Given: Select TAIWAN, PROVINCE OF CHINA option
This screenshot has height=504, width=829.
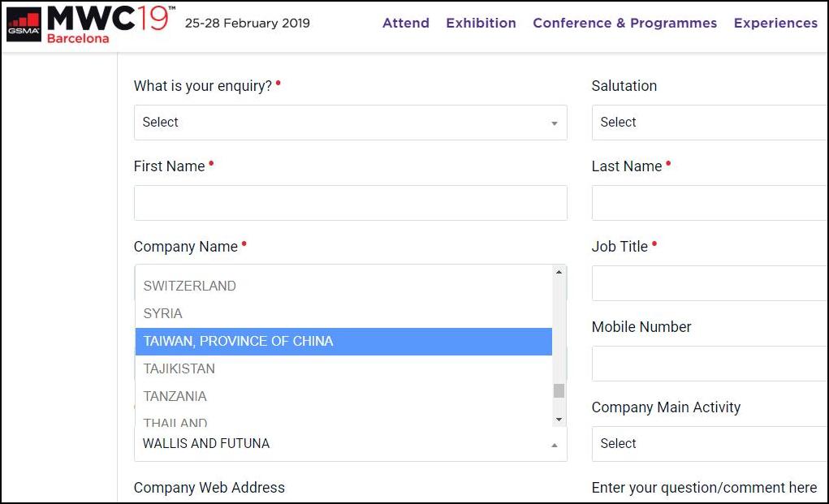Looking at the screenshot, I should click(x=239, y=341).
